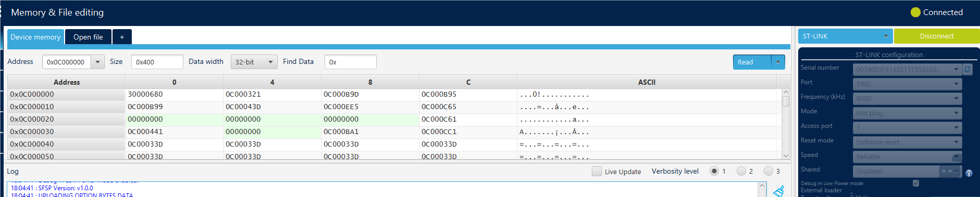Open the ST-LINK interface dropdown

(x=845, y=36)
